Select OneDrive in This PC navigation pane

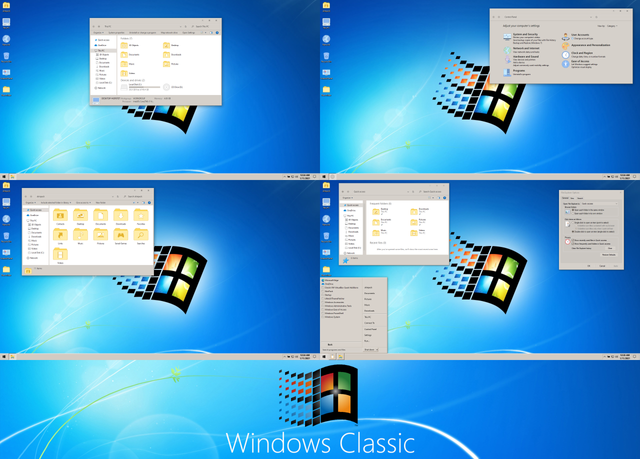pyautogui.click(x=100, y=45)
